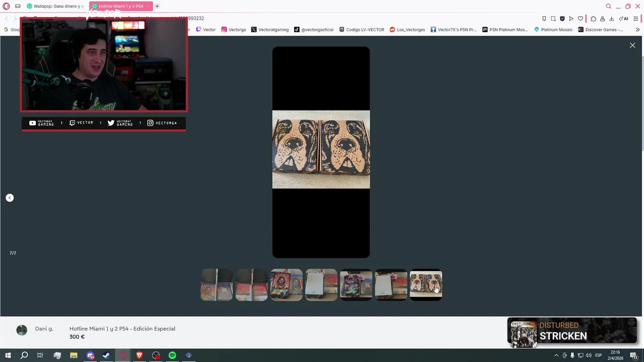Screen dimensions: 644x362
Task: Open the ESP keyboard language selector
Action: pyautogui.click(x=598, y=355)
